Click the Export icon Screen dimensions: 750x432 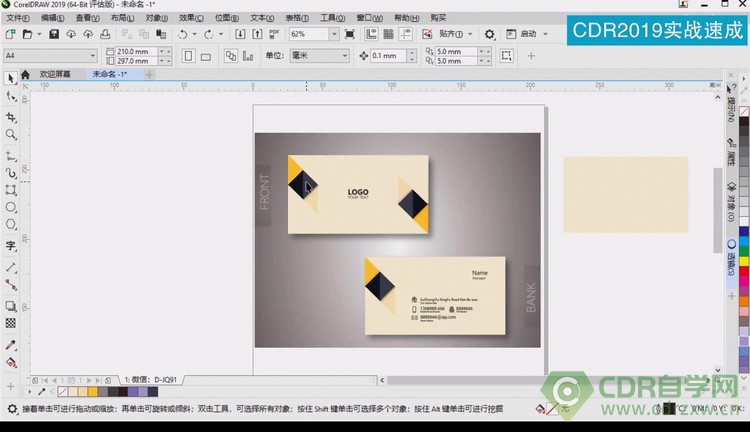[x=257, y=34]
